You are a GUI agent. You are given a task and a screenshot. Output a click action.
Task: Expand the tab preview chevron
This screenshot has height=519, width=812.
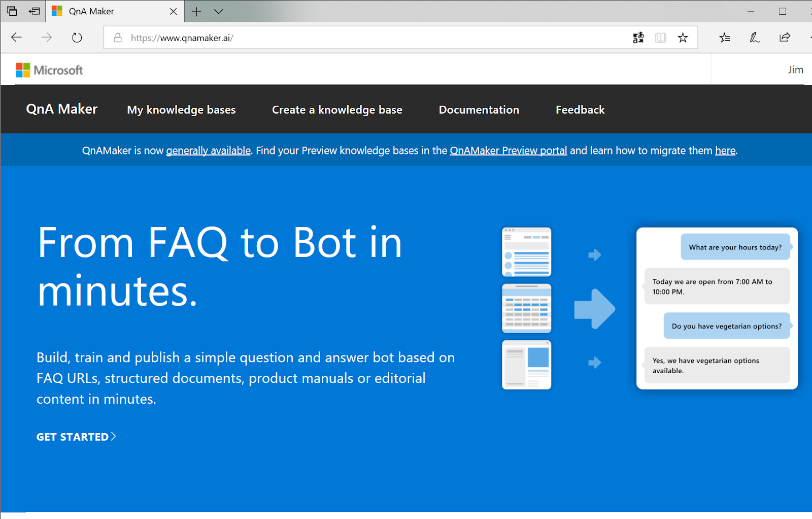[219, 11]
